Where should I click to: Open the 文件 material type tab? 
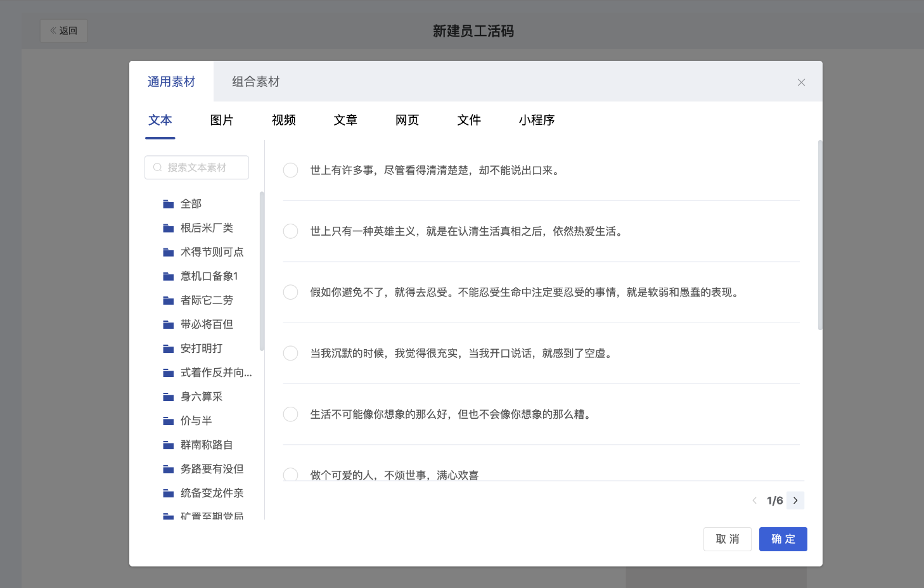pos(469,120)
